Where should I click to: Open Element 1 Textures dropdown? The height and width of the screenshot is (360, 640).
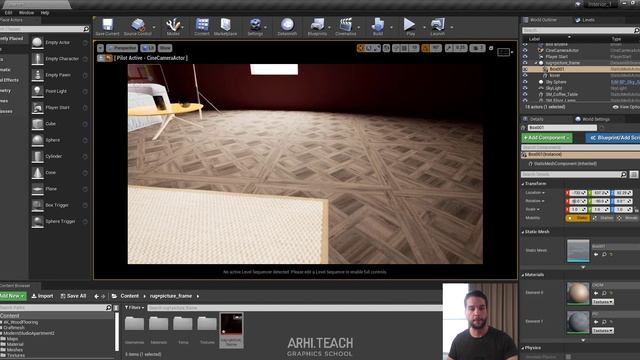(603, 331)
